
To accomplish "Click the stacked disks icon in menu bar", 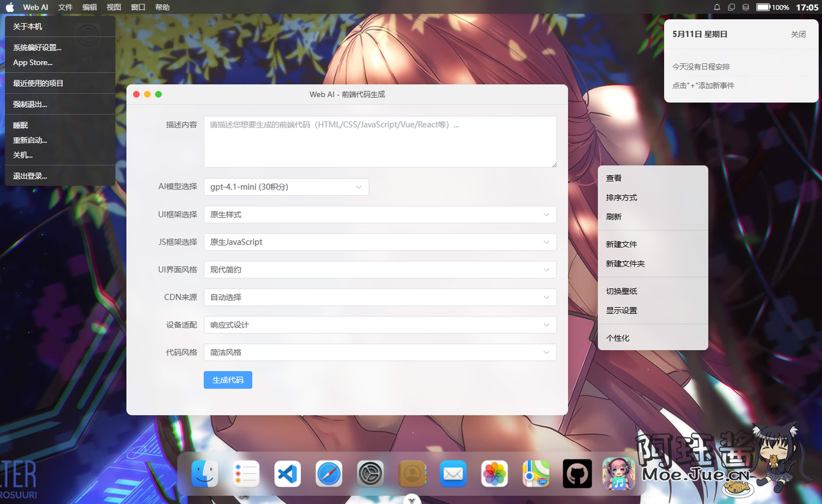I will click(746, 7).
